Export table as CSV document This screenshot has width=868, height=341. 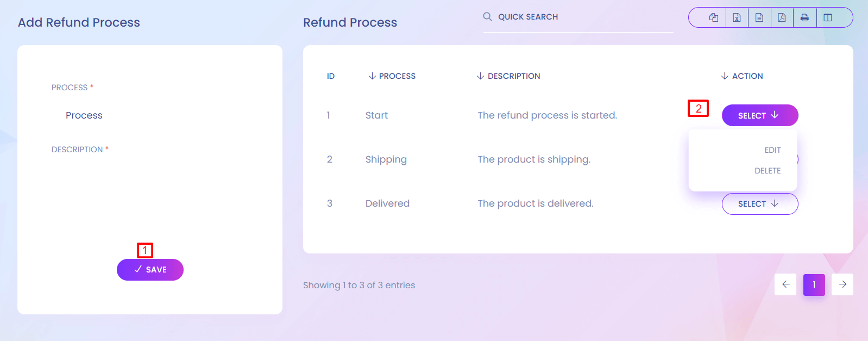759,17
